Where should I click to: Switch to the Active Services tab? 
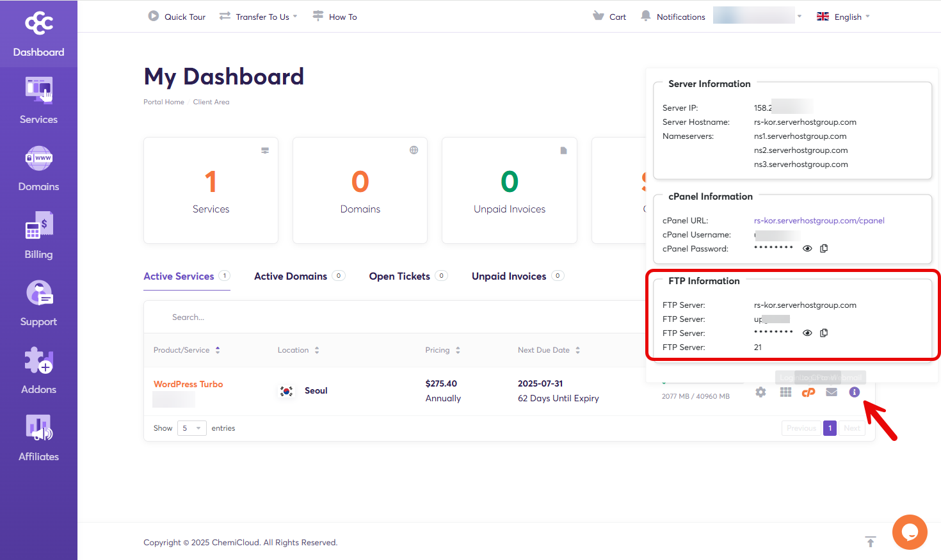[186, 276]
